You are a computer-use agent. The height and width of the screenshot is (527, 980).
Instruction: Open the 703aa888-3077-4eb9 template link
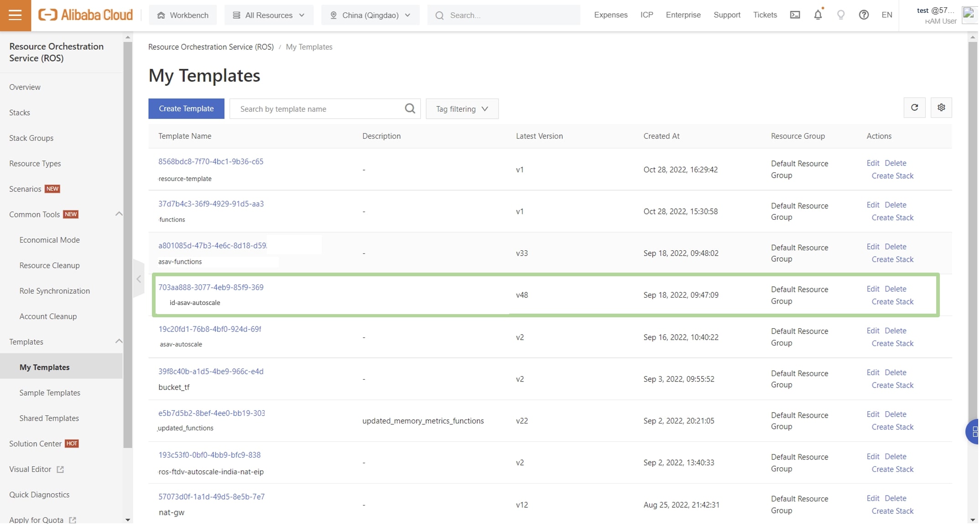tap(211, 287)
